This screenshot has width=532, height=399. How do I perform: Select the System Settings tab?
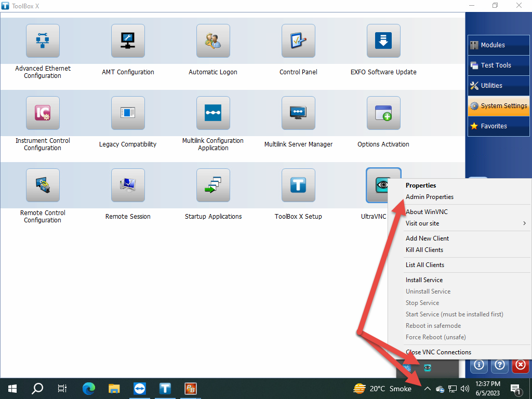(x=498, y=106)
